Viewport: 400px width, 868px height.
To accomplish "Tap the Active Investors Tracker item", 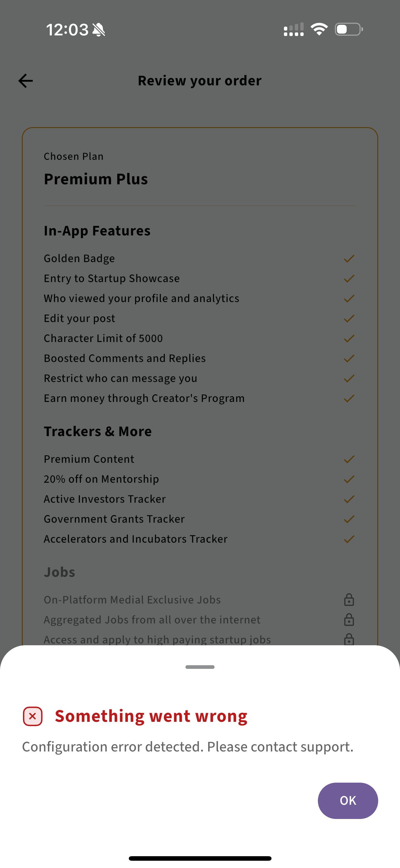I will 105,499.
